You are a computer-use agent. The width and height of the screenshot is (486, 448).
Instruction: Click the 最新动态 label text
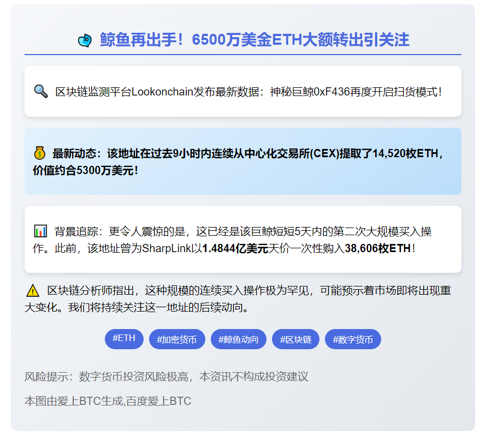[74, 153]
